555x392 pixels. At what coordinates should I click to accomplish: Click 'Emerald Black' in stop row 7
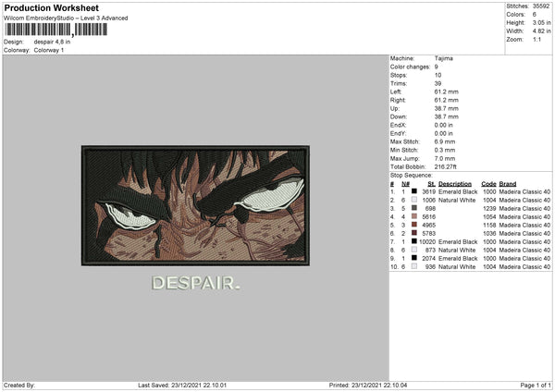pyautogui.click(x=458, y=242)
